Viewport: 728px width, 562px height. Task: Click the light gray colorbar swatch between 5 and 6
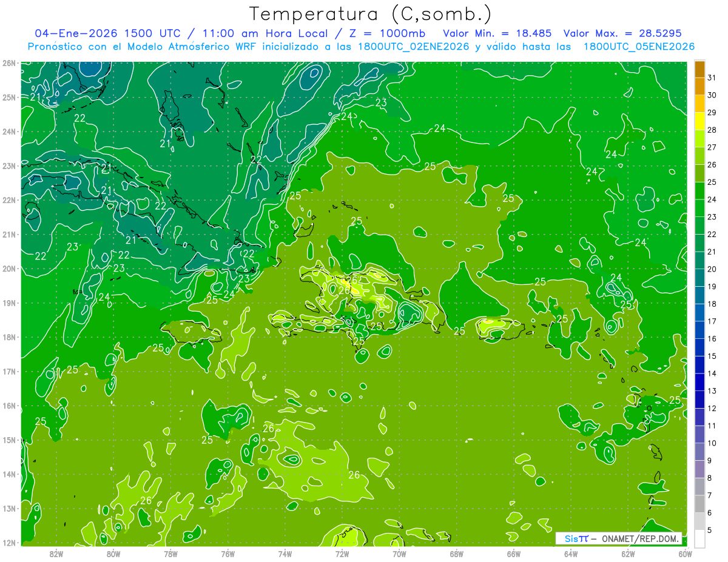point(699,521)
